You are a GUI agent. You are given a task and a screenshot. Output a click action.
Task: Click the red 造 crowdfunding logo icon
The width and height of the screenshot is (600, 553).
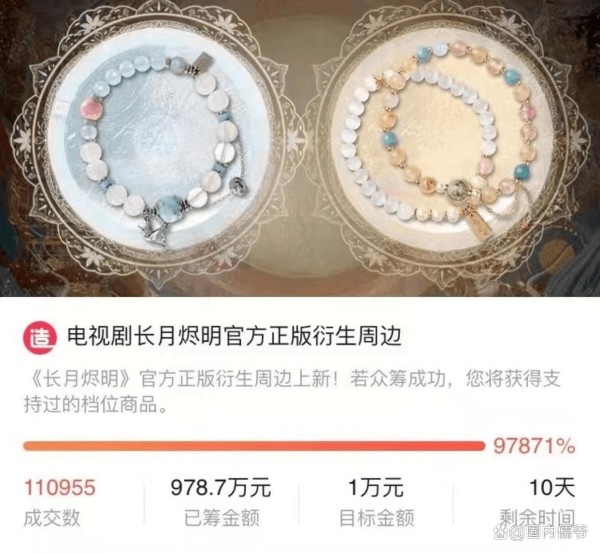pyautogui.click(x=40, y=337)
